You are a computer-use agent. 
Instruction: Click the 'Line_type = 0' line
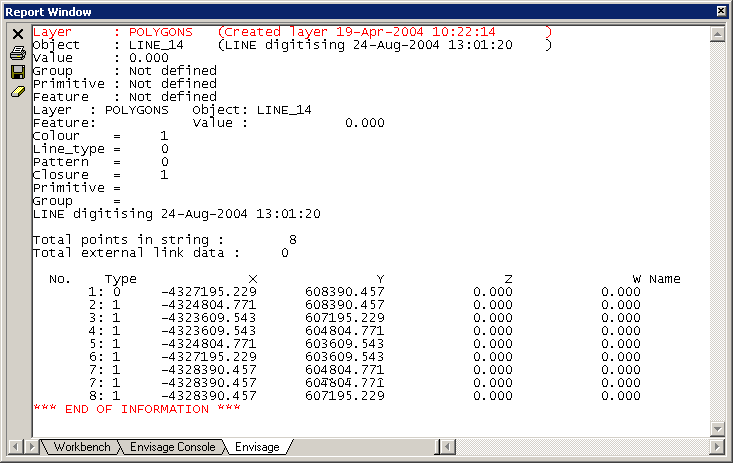101,149
